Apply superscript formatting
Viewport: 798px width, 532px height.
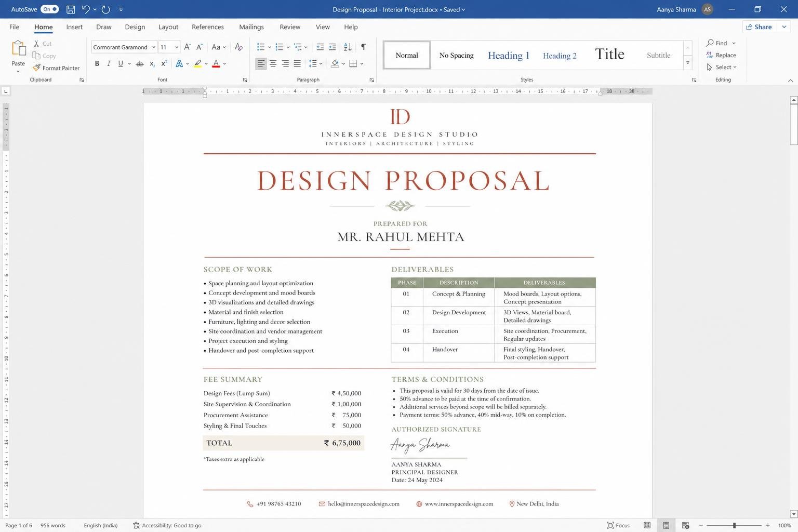click(x=164, y=63)
